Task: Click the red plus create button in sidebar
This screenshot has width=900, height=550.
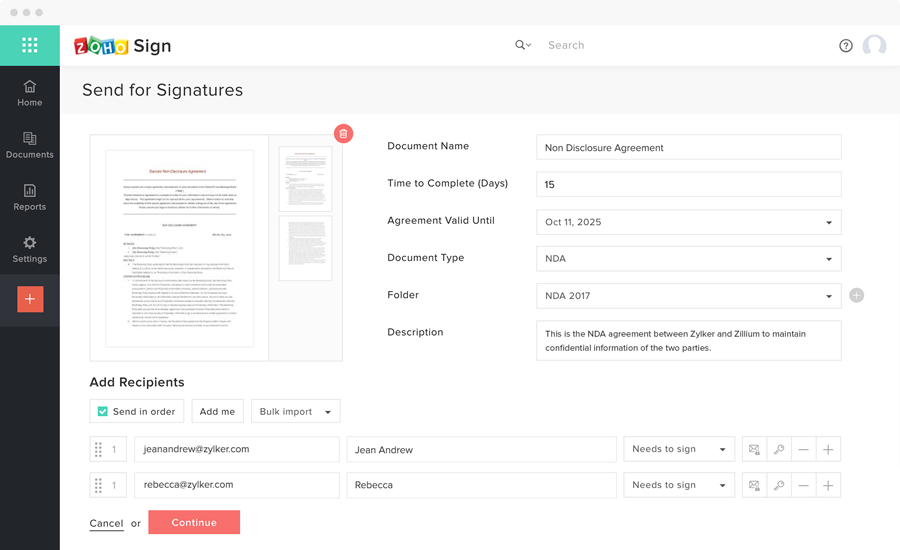Action: pyautogui.click(x=30, y=299)
